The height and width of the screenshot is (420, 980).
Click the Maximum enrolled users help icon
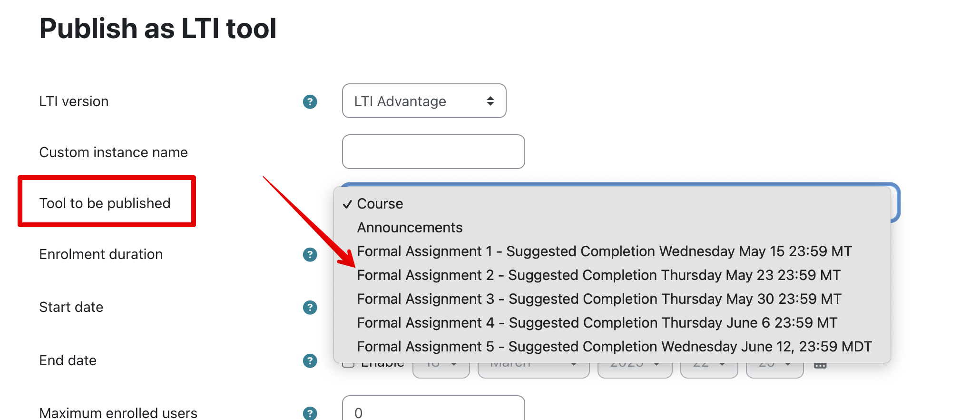coord(310,413)
